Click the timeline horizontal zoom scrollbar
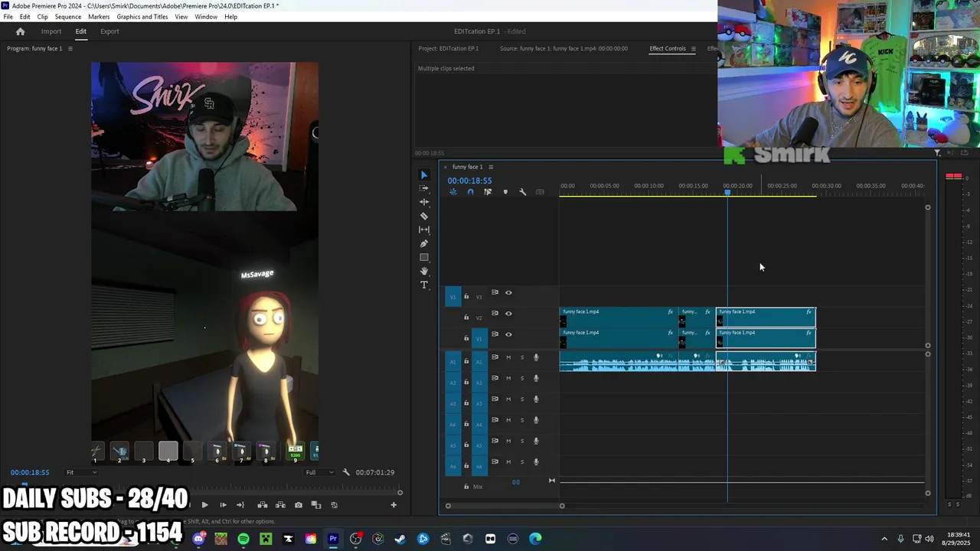 click(x=505, y=506)
